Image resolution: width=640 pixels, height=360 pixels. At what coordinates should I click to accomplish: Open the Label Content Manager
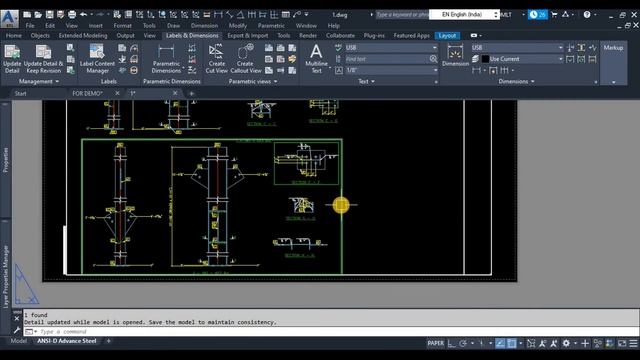(97, 59)
